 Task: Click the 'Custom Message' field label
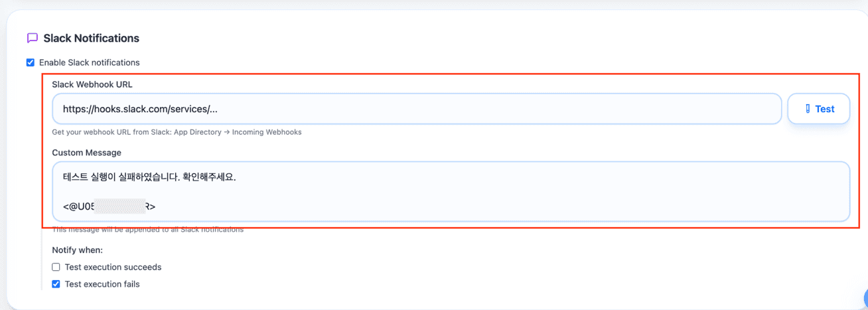(x=86, y=153)
